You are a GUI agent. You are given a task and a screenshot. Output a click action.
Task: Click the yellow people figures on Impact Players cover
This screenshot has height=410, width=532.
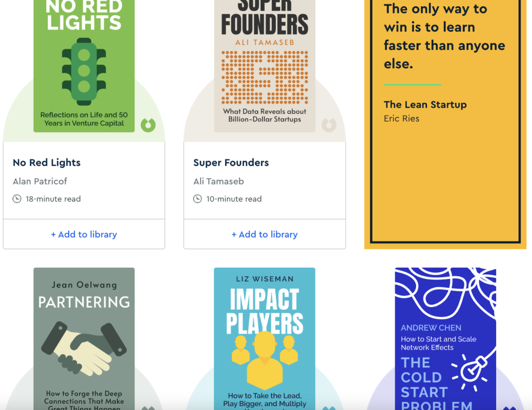click(264, 360)
